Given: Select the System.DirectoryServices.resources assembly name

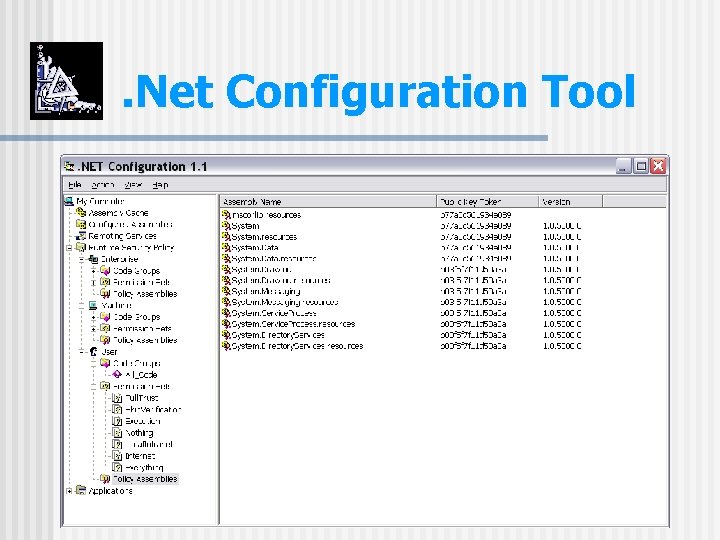Looking at the screenshot, I should [x=297, y=346].
